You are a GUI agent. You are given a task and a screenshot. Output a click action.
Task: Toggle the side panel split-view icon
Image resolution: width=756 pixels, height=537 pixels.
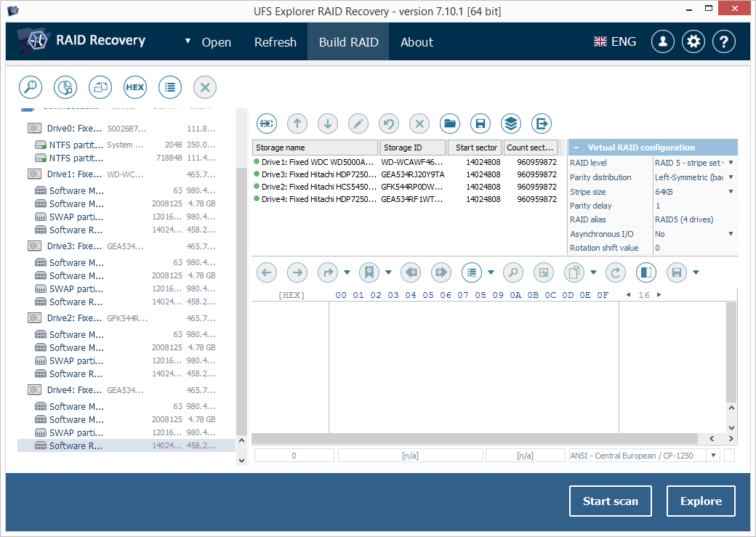(646, 272)
